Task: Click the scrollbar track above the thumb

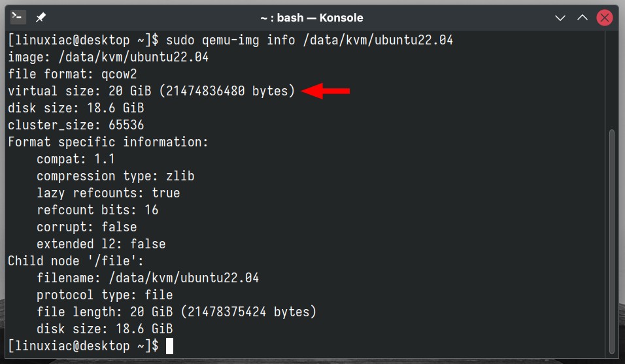Action: tap(612, 80)
